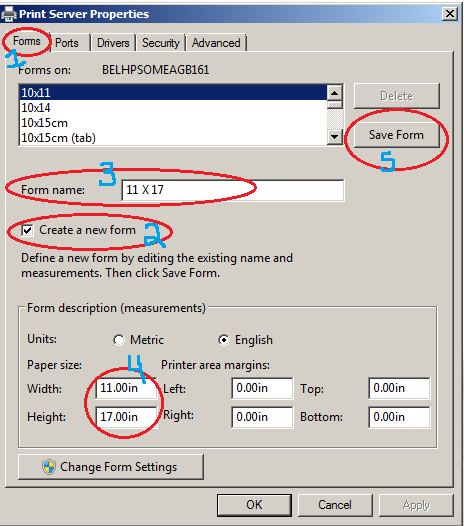Click the OK button

pyautogui.click(x=254, y=505)
